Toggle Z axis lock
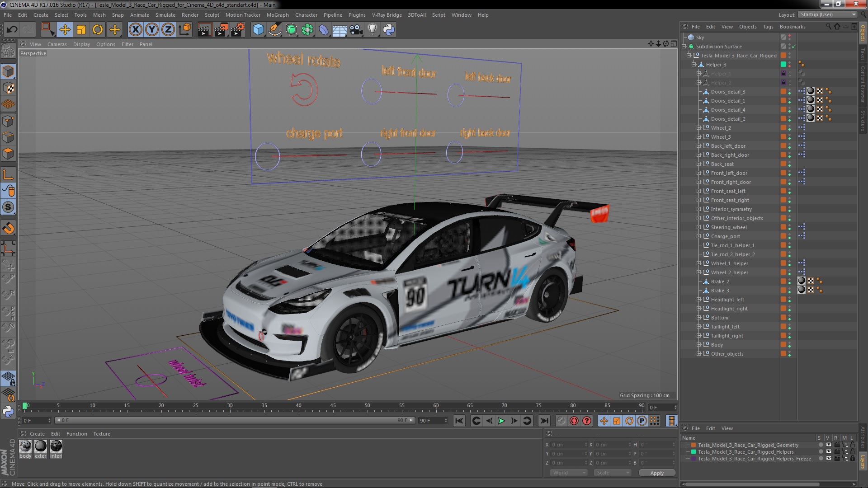Screen dimensions: 868x488 click(168, 30)
